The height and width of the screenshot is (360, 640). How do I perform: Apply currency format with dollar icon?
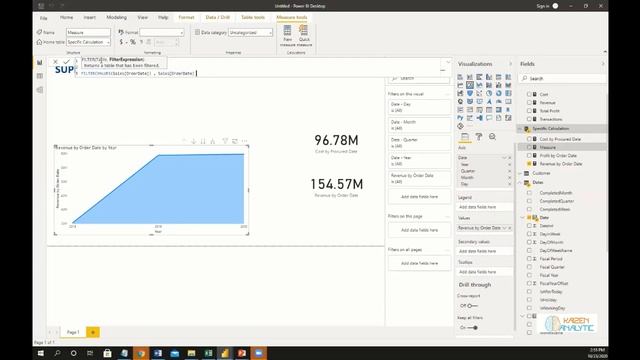[x=121, y=42]
